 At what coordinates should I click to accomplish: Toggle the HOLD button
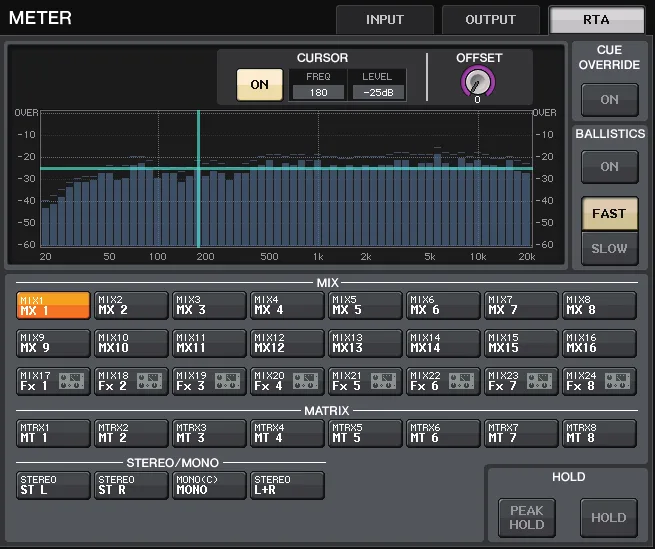pyautogui.click(x=609, y=518)
